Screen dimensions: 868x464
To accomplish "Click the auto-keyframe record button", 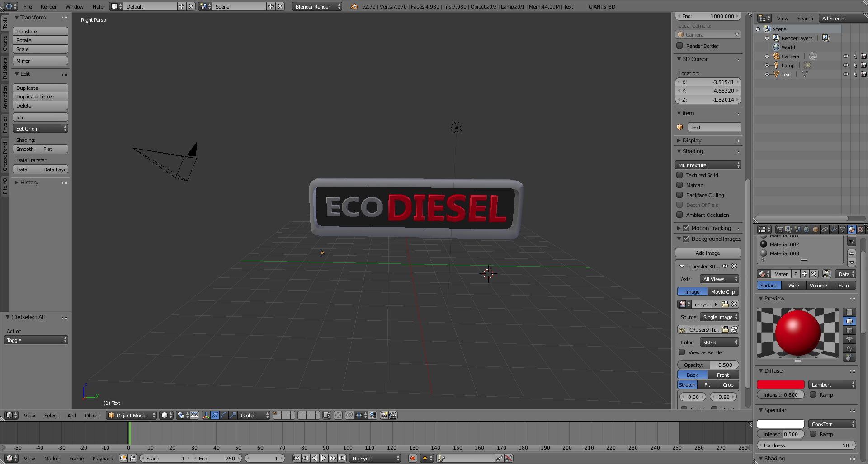I will (x=412, y=458).
